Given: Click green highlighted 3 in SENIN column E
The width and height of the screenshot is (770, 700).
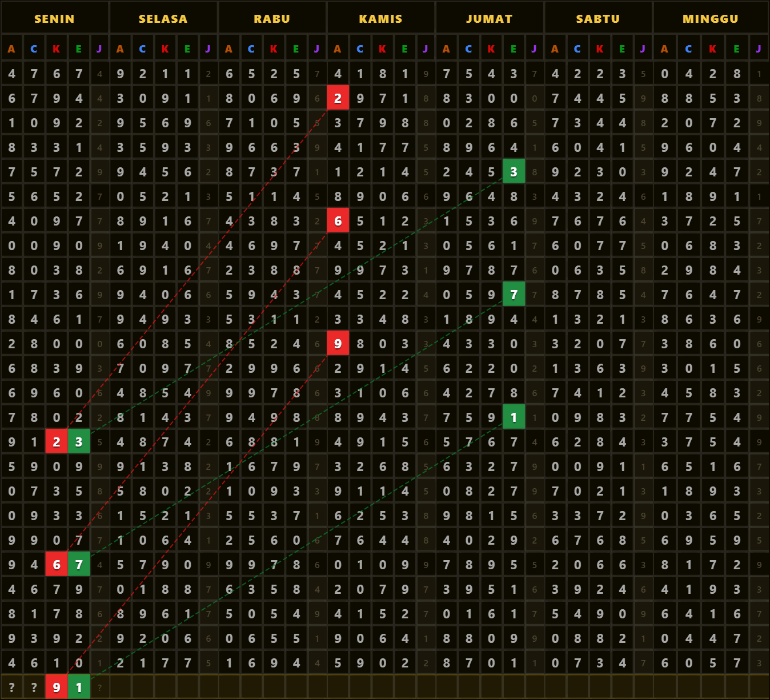Looking at the screenshot, I should [79, 442].
